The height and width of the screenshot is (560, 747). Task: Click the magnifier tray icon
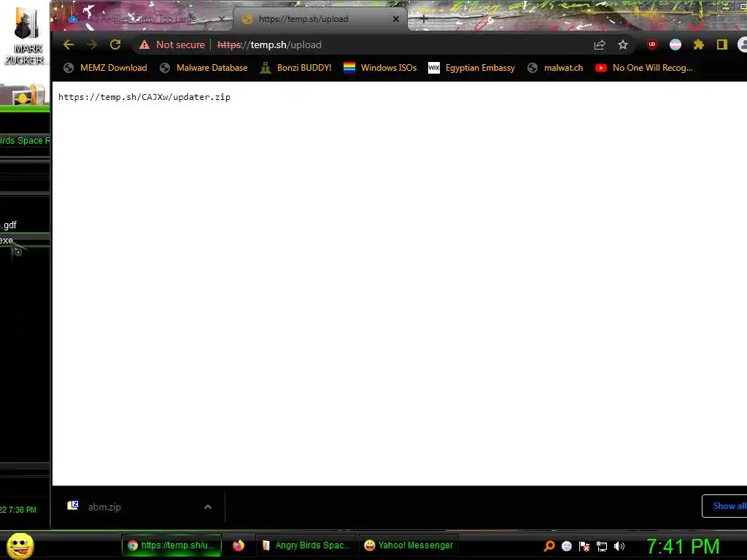[x=549, y=546]
